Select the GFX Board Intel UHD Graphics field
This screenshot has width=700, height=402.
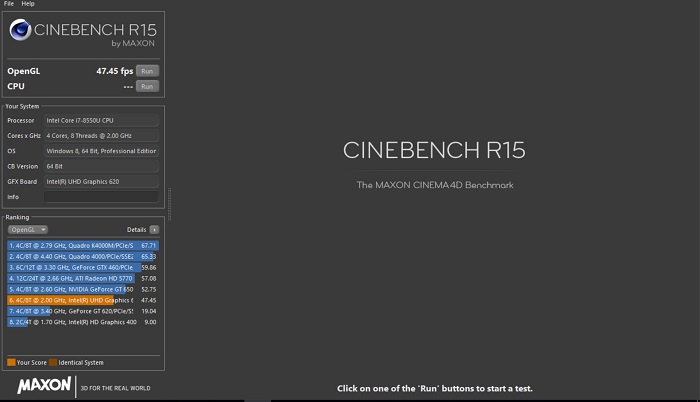coord(101,181)
